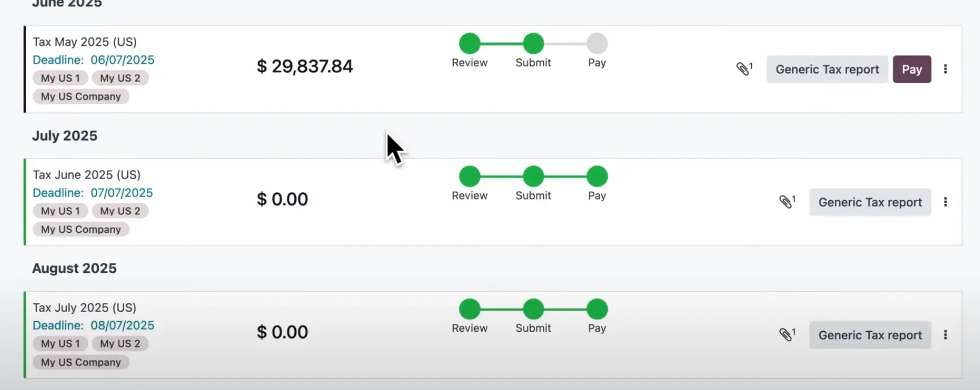Image resolution: width=980 pixels, height=390 pixels.
Task: Open attachments for Tax July 2025 return
Action: (787, 335)
